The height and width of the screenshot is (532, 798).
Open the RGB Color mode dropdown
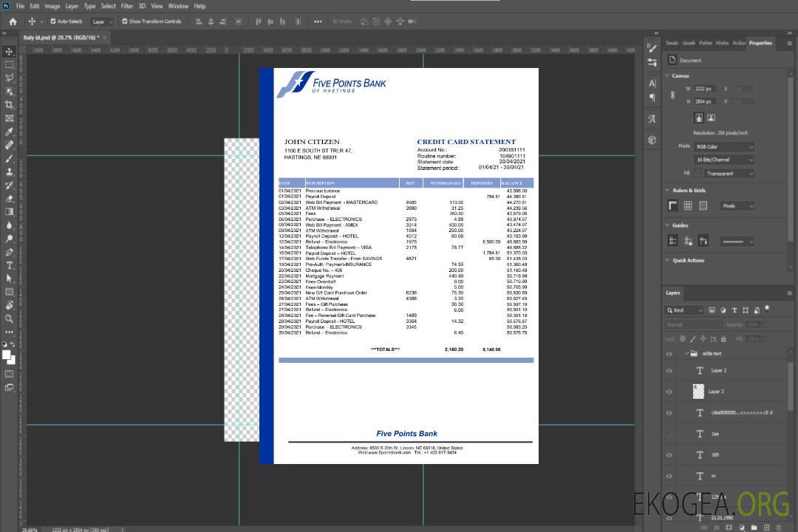point(723,146)
